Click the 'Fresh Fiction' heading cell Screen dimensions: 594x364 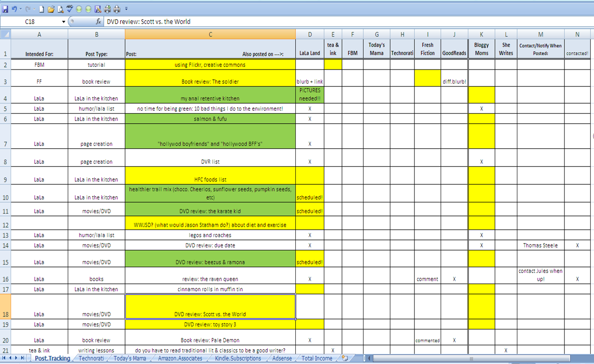(x=427, y=49)
